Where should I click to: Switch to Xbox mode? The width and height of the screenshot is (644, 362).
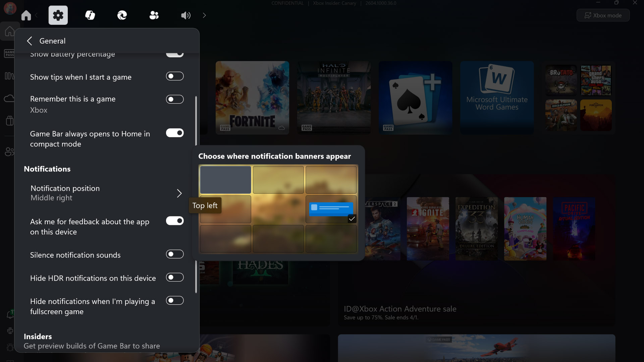(603, 15)
